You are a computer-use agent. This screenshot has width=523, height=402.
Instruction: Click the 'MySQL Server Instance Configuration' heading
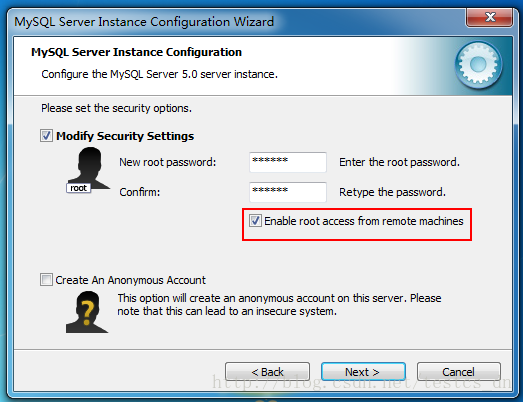click(136, 52)
